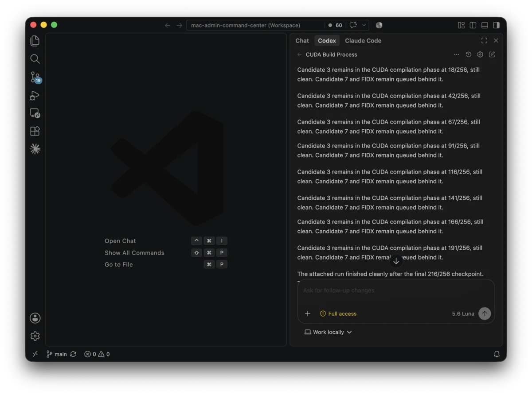
Task: Click the message mentioning 18/256 checkpoint
Action: [x=388, y=74]
